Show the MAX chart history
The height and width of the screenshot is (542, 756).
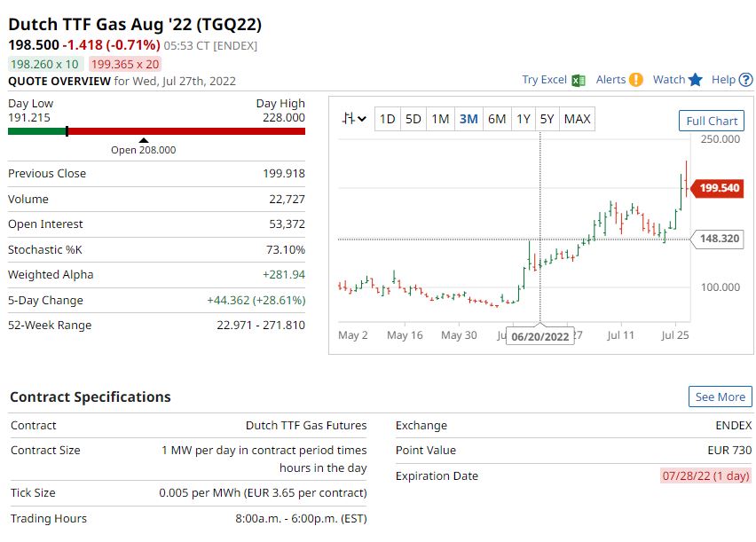[x=577, y=119]
